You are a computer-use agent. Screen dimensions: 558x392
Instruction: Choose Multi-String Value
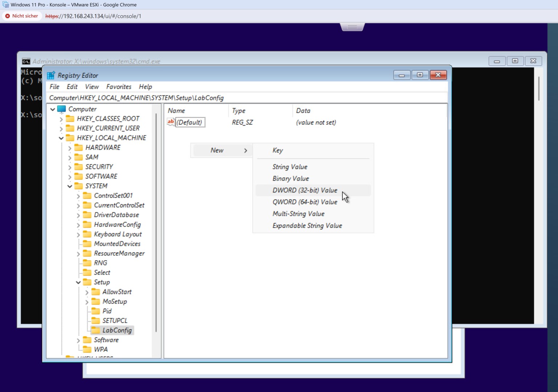point(313,214)
